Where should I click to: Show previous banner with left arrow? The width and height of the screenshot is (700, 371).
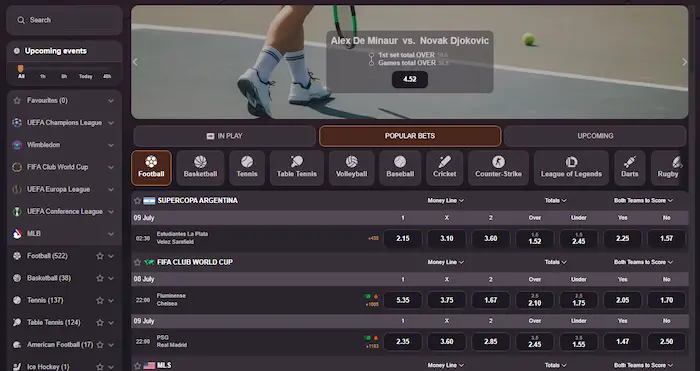[136, 62]
